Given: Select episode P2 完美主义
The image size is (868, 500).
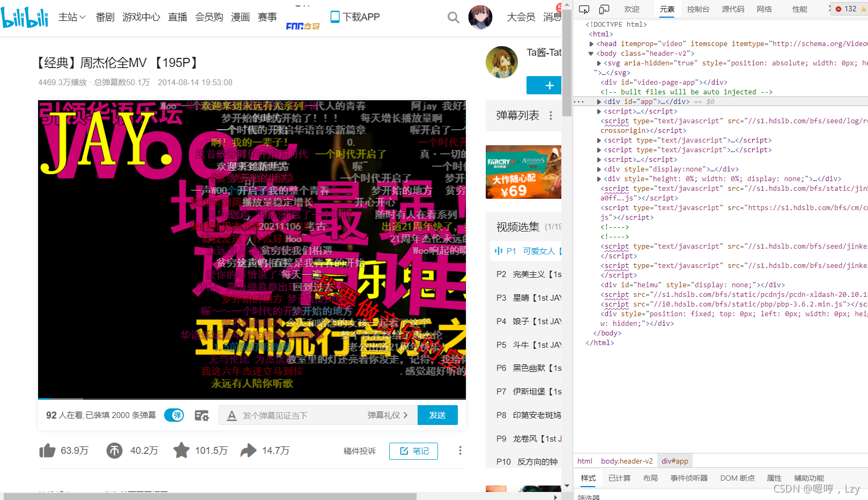Looking at the screenshot, I should click(x=526, y=274).
